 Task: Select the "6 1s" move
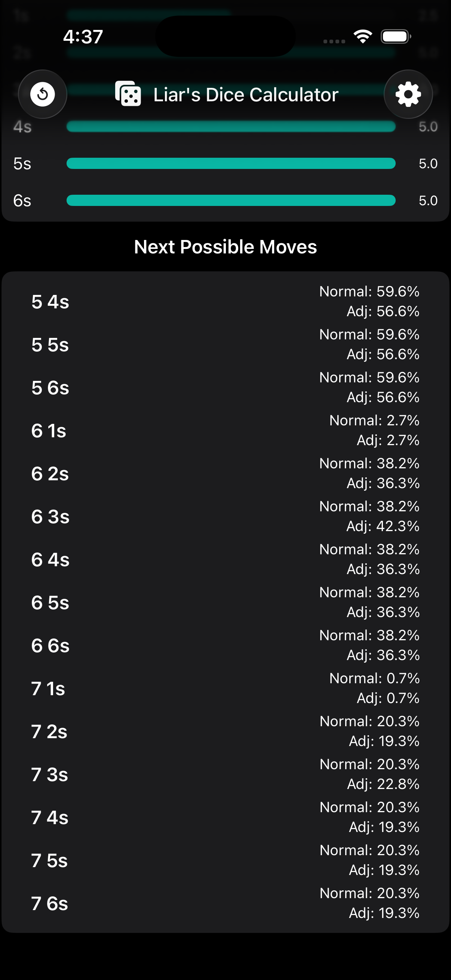tap(225, 431)
